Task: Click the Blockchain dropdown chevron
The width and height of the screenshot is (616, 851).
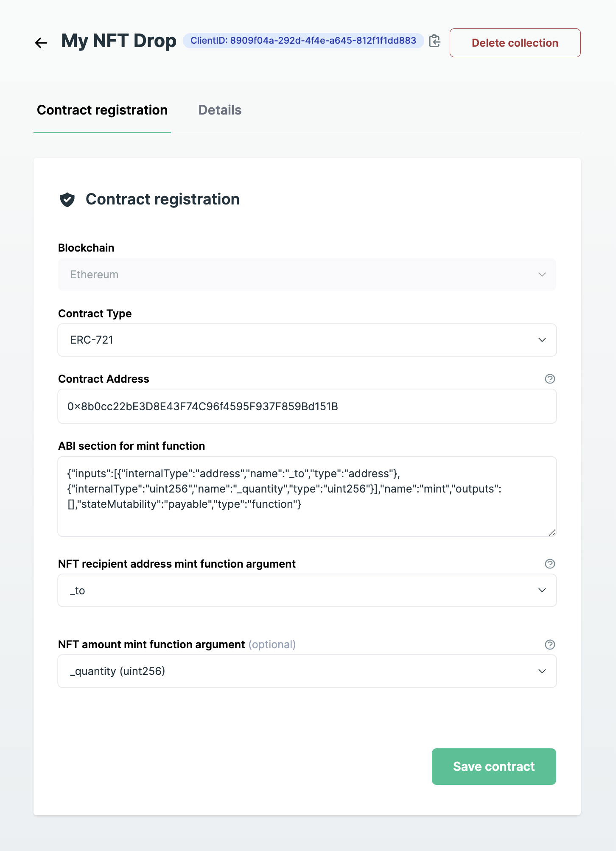Action: 542,274
